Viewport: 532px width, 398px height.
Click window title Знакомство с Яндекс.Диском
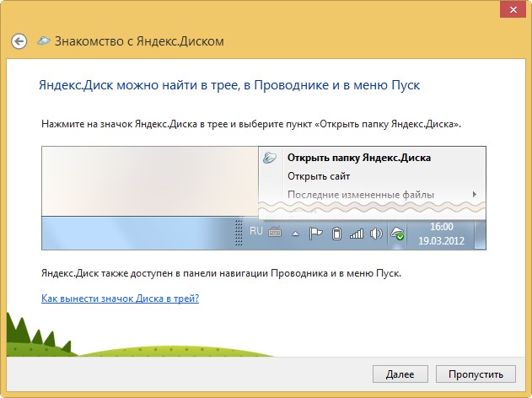(139, 41)
